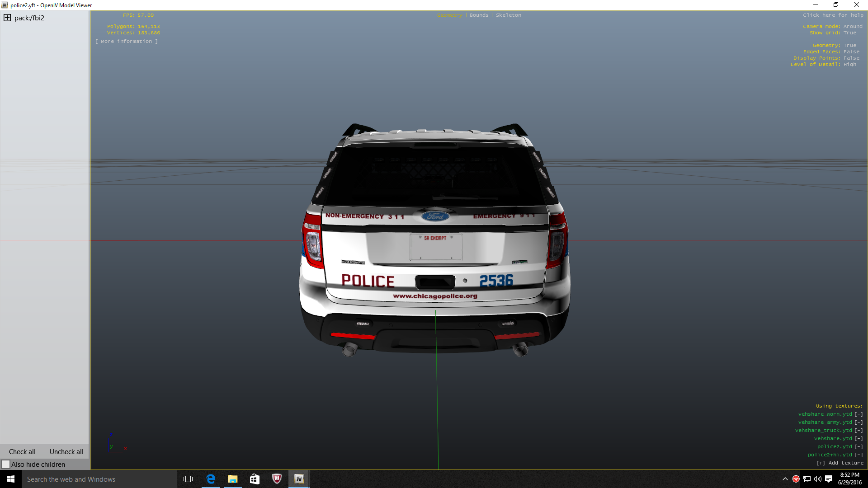868x488 pixels.
Task: Open Microsoft Edge from the taskbar
Action: point(211,479)
